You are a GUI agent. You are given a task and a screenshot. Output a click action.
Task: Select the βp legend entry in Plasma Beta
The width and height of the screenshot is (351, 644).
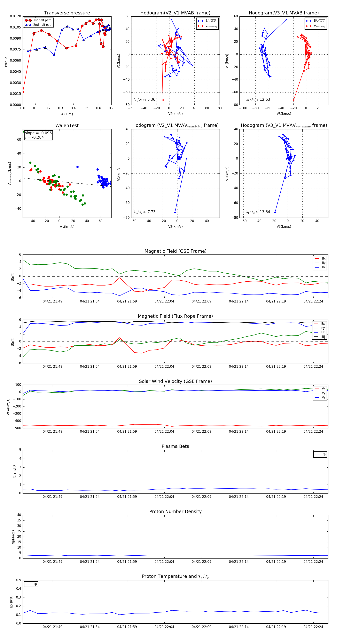coord(320,454)
